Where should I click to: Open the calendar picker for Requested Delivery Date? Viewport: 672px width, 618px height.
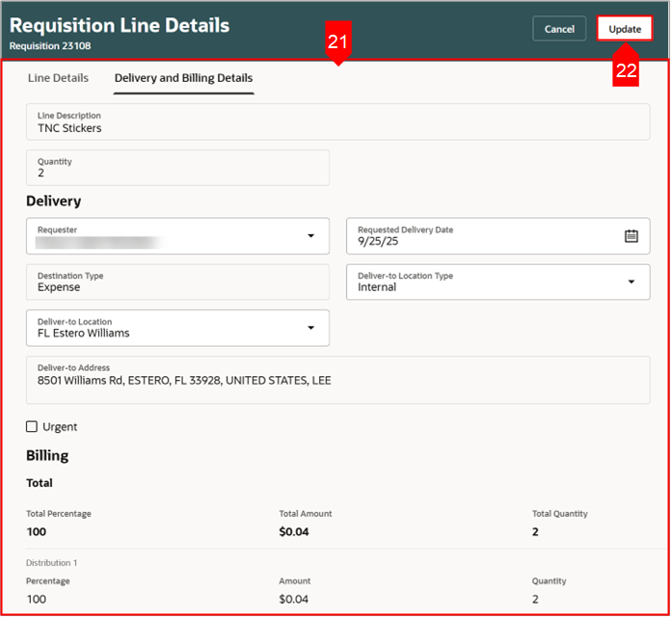pyautogui.click(x=631, y=236)
